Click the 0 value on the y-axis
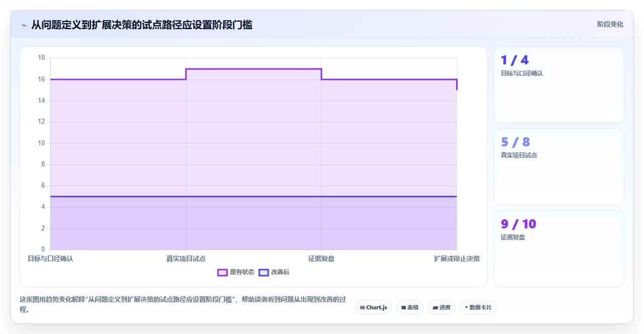This screenshot has width=644, height=334. click(43, 249)
